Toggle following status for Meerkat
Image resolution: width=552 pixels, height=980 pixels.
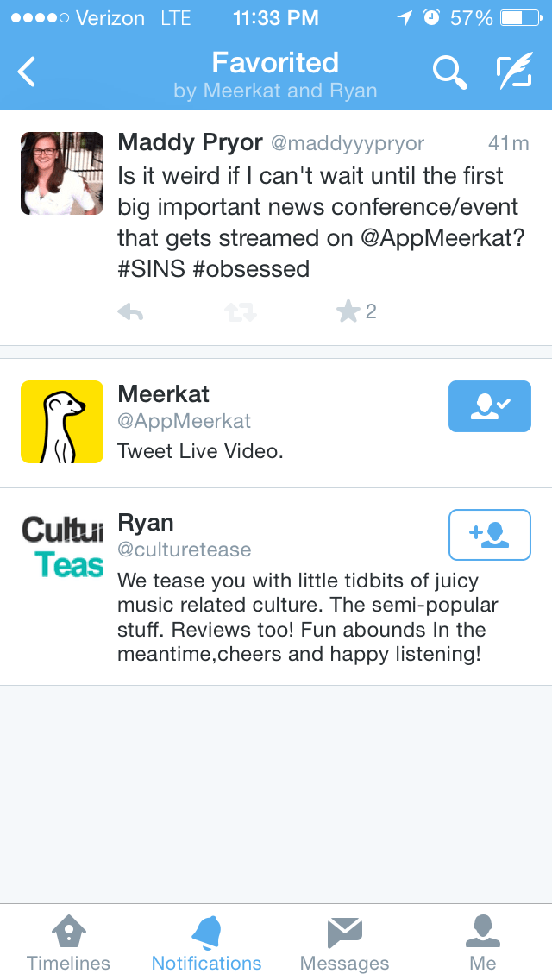coord(489,406)
